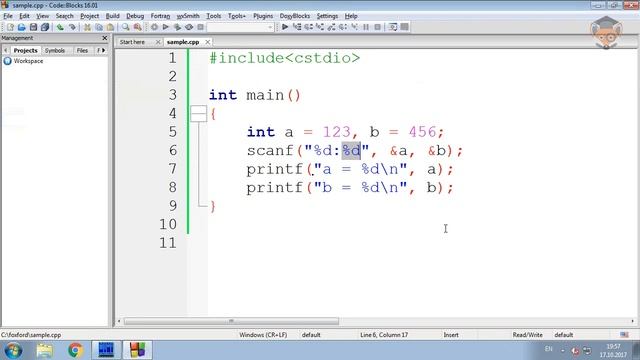Click the Run to cursor debug icon
The height and width of the screenshot is (360, 640).
[297, 27]
